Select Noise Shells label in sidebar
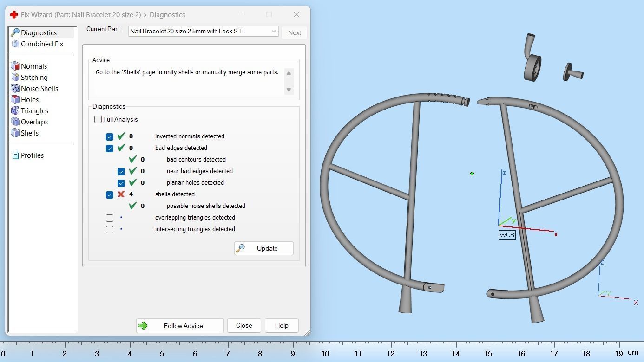This screenshot has width=644, height=362. (x=39, y=88)
